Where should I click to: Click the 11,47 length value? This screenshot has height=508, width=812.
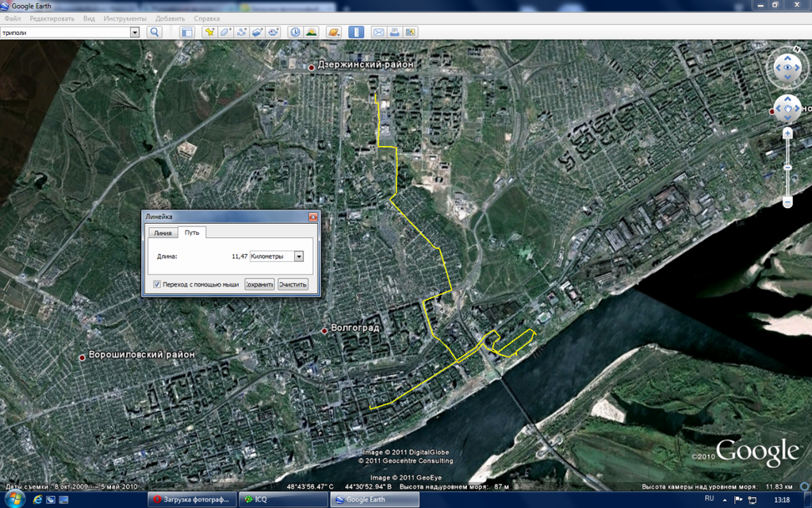click(239, 256)
